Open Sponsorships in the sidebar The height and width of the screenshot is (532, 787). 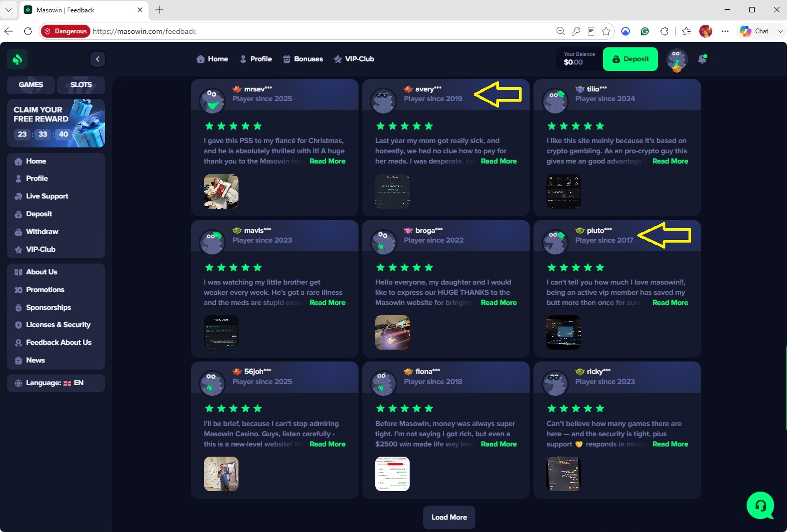point(56,308)
